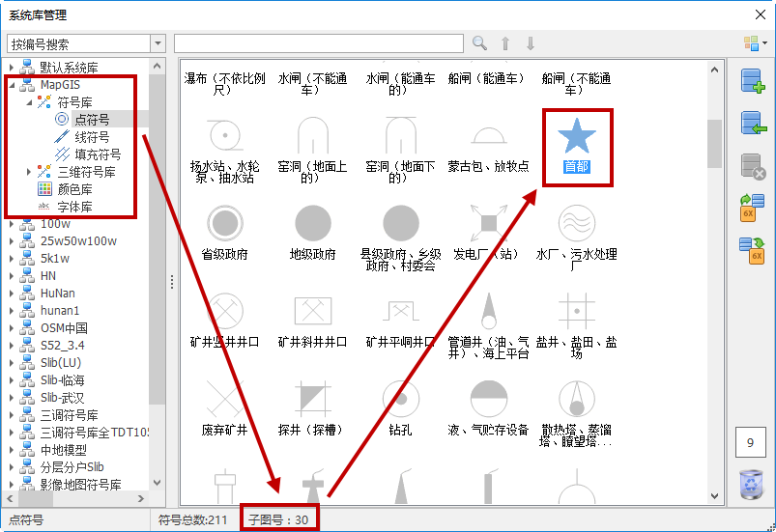
Task: Select 填充符号 in the tree
Action: pyautogui.click(x=98, y=154)
